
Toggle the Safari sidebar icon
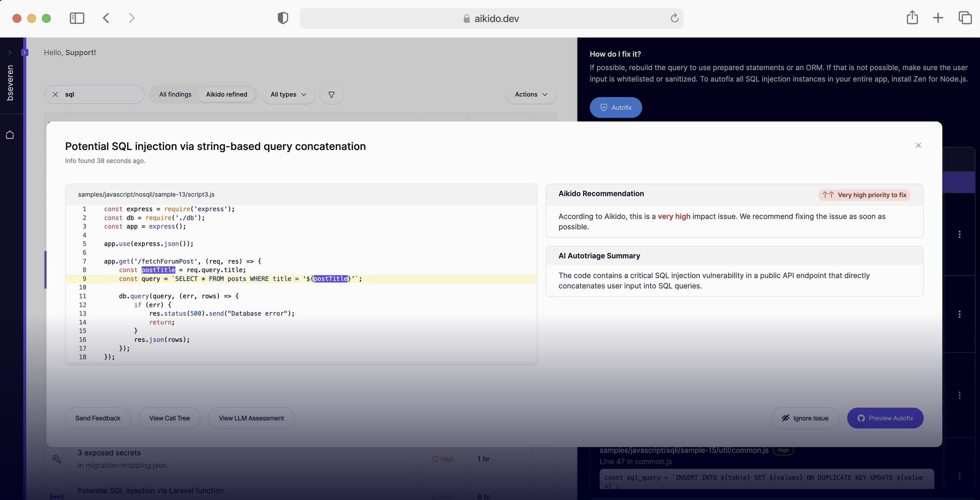[77, 18]
